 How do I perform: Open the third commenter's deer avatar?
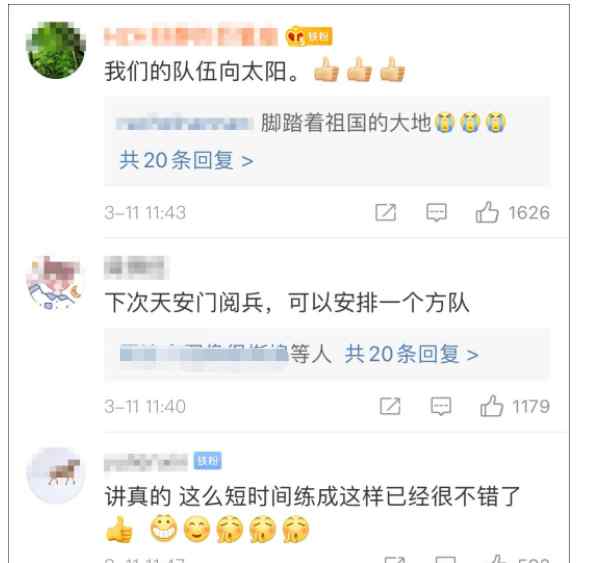coord(56,475)
